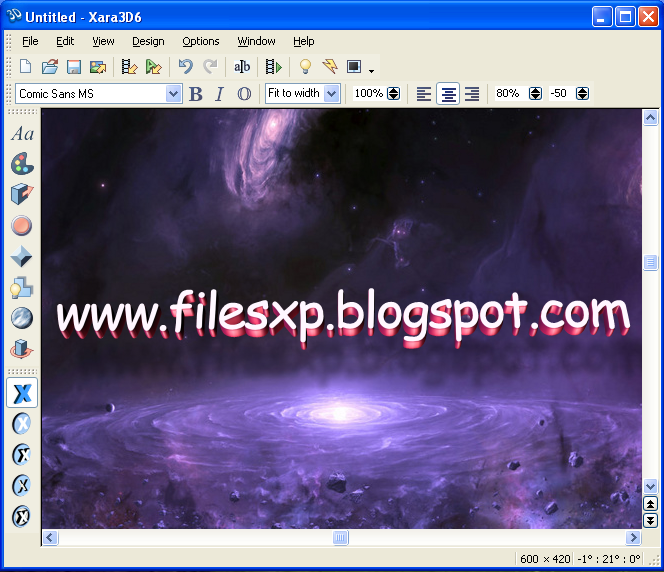The height and width of the screenshot is (572, 664).
Task: Toggle outline text style
Action: pyautogui.click(x=244, y=94)
